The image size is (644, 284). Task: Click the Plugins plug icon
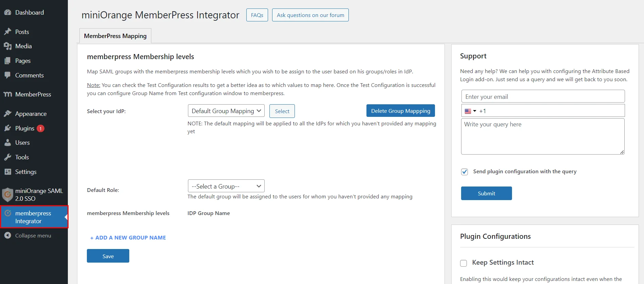point(7,128)
